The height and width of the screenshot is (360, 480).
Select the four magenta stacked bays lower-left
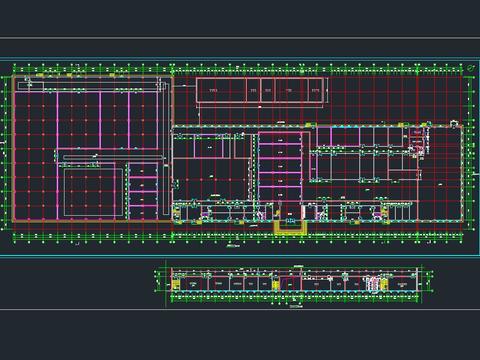point(143,191)
